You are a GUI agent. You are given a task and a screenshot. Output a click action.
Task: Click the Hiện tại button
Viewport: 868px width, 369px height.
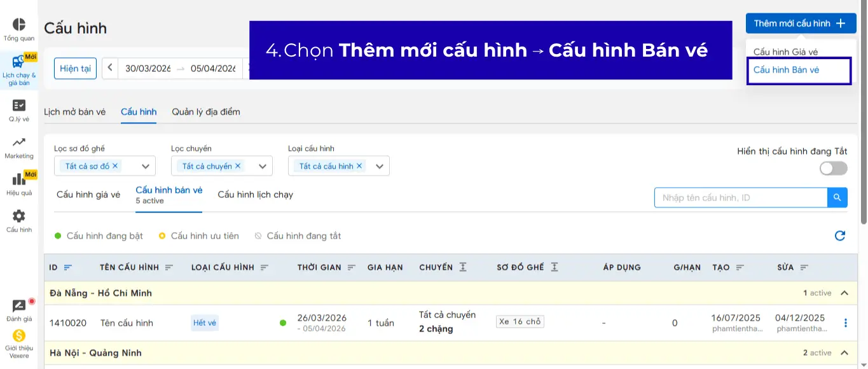75,69
